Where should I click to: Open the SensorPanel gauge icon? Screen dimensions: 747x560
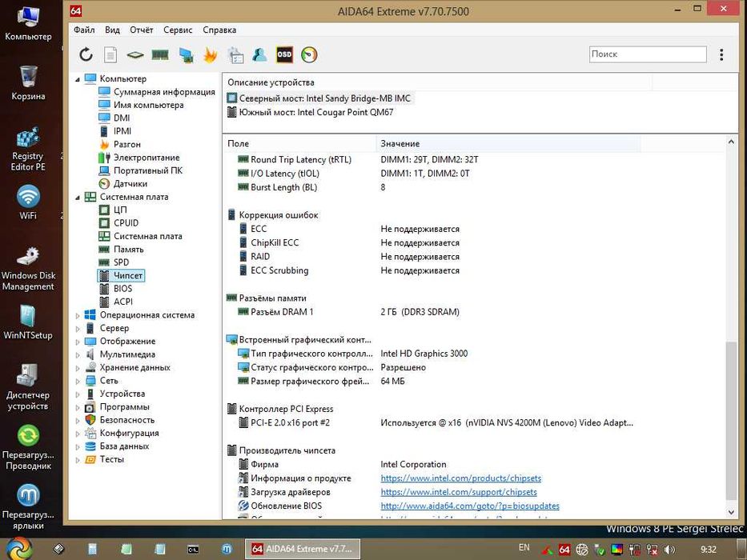[x=309, y=54]
